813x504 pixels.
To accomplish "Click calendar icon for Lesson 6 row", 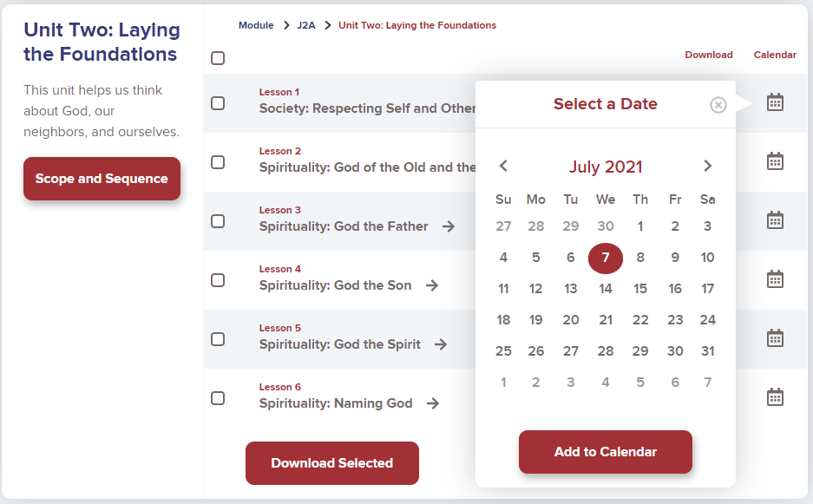I will pos(775,397).
